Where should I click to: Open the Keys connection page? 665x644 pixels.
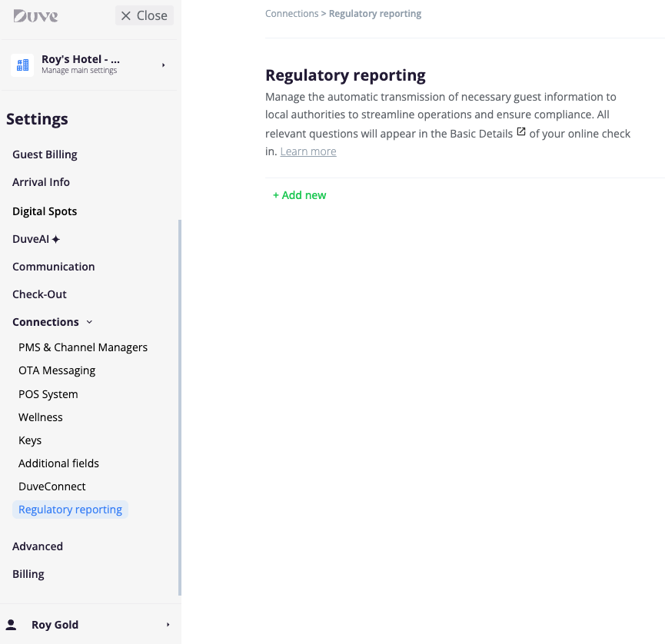coord(30,440)
